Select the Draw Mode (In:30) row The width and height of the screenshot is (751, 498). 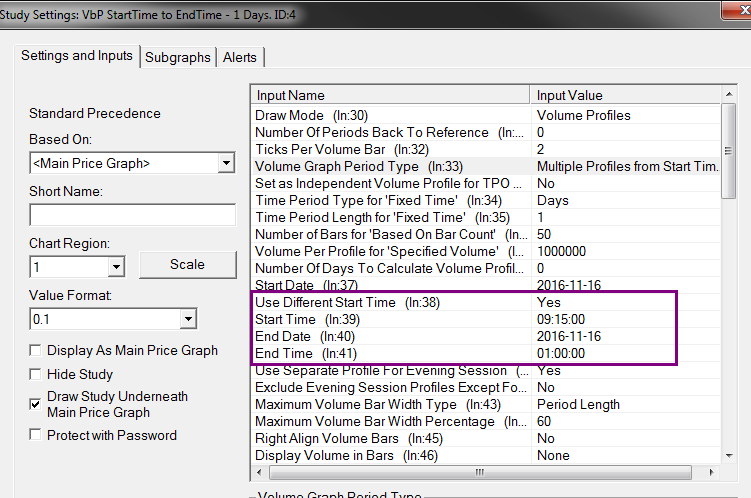pyautogui.click(x=486, y=115)
